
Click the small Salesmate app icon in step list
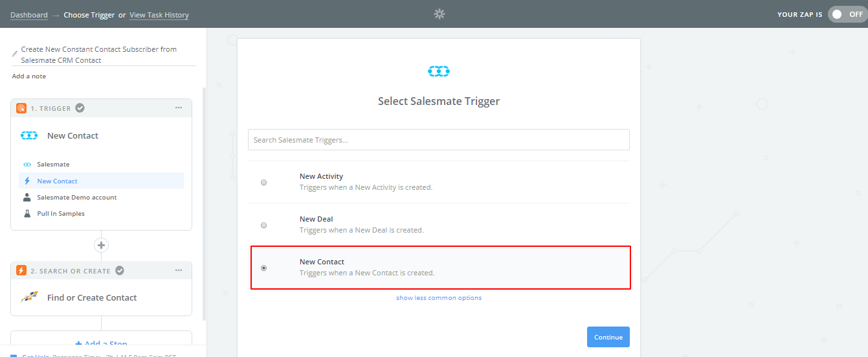click(x=27, y=165)
